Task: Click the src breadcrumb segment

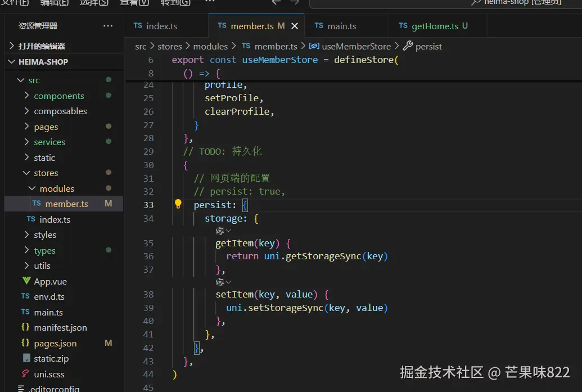Action: [141, 47]
